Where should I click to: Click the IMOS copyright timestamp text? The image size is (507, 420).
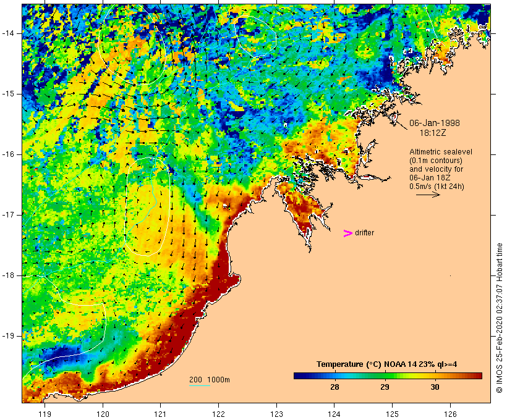(499, 318)
